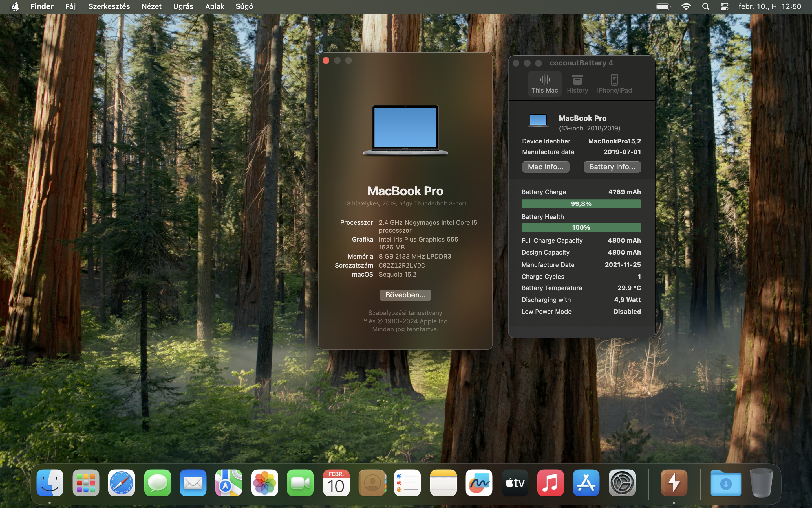Click Battery Charge 99,8% progress bar
The width and height of the screenshot is (812, 508).
581,204
